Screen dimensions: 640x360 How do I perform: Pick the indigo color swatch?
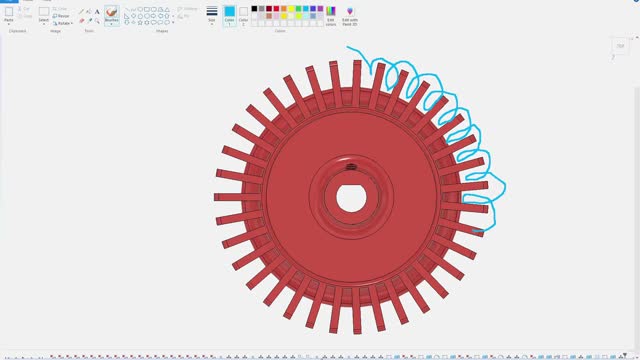pos(313,9)
